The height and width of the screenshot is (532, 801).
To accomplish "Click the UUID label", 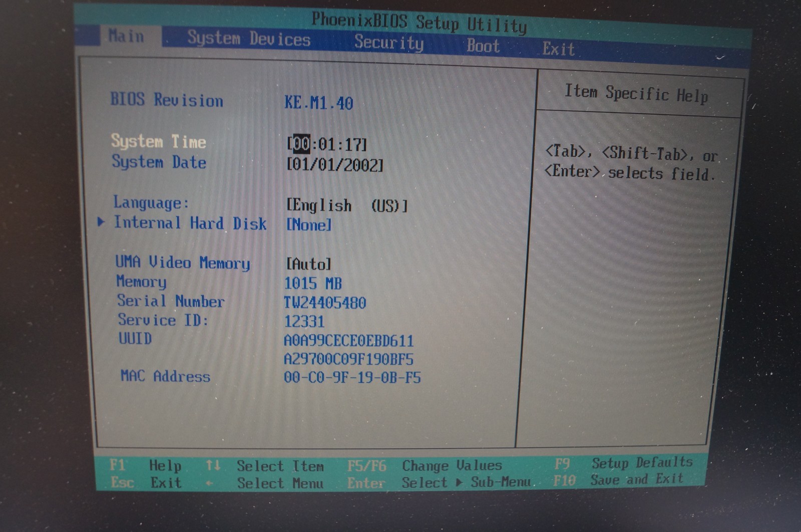I will [135, 339].
